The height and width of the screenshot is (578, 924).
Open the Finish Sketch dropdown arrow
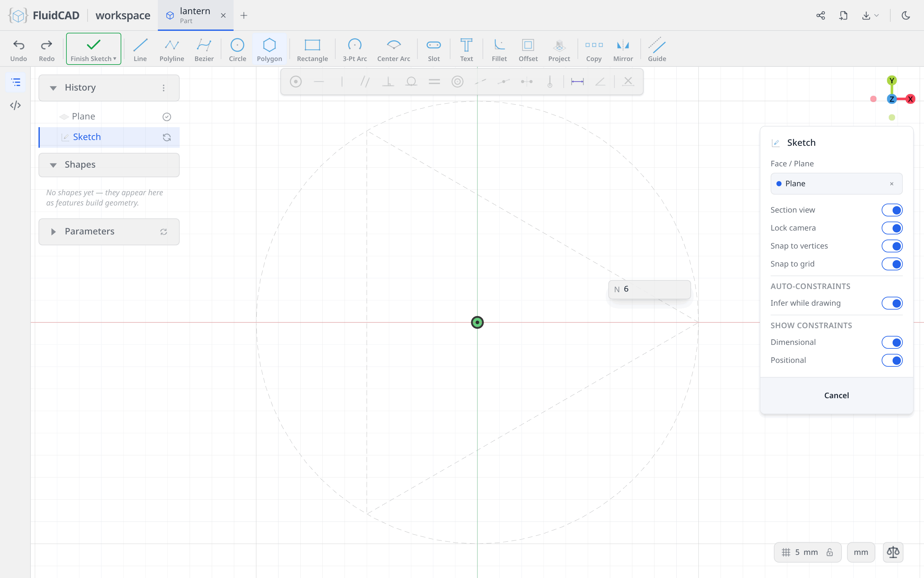point(115,59)
